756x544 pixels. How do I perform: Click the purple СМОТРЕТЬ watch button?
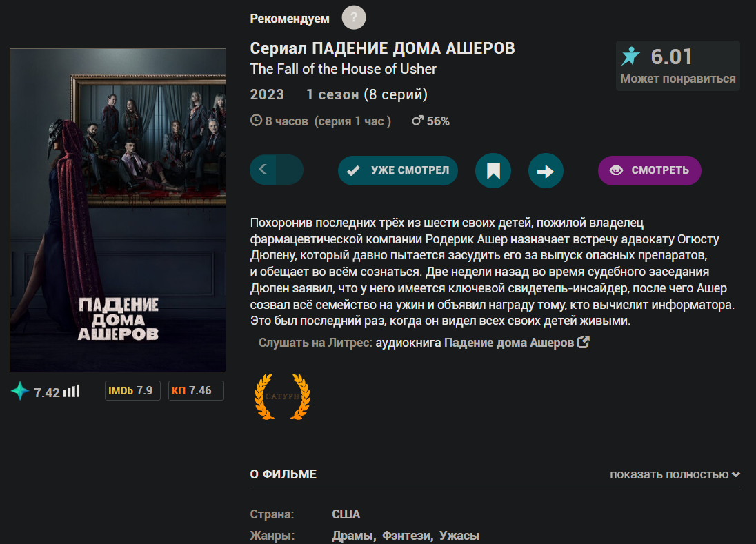[650, 170]
